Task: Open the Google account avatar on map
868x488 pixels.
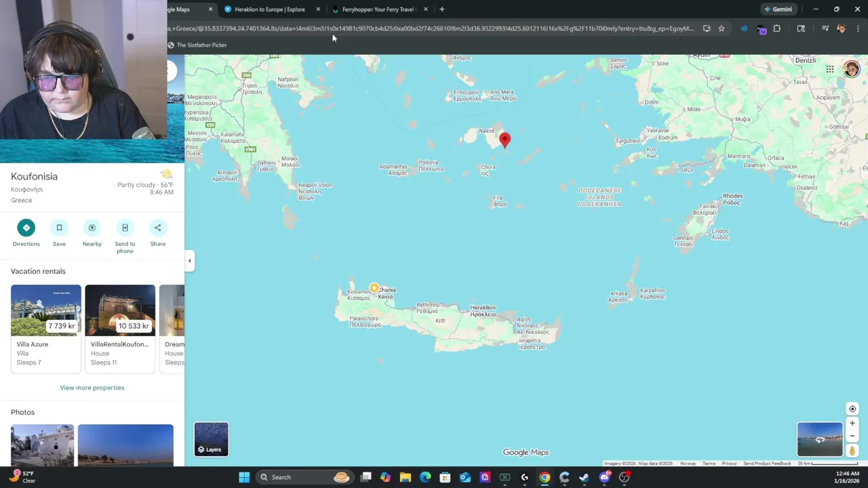Action: pos(851,69)
